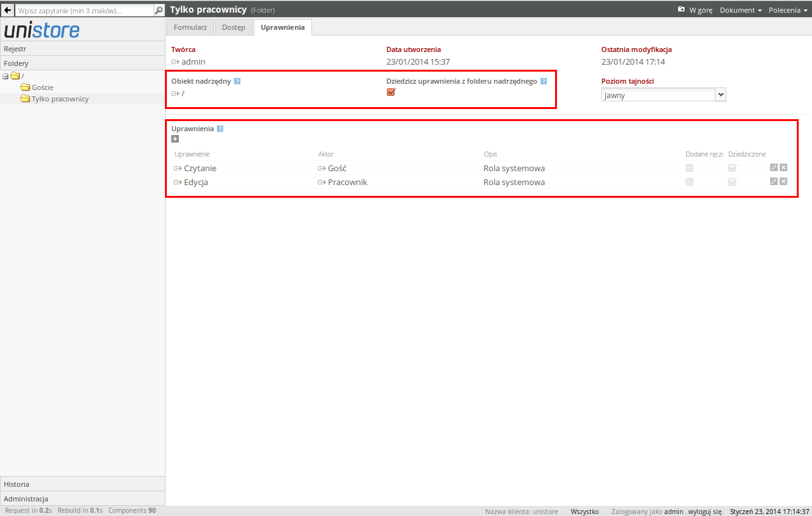Click the Aktor column header

[x=326, y=154]
